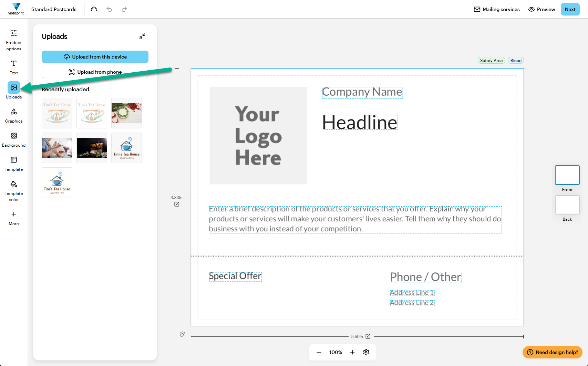588x366 pixels.
Task: Select first Tim's Tea House teacup upload
Action: pos(57,113)
